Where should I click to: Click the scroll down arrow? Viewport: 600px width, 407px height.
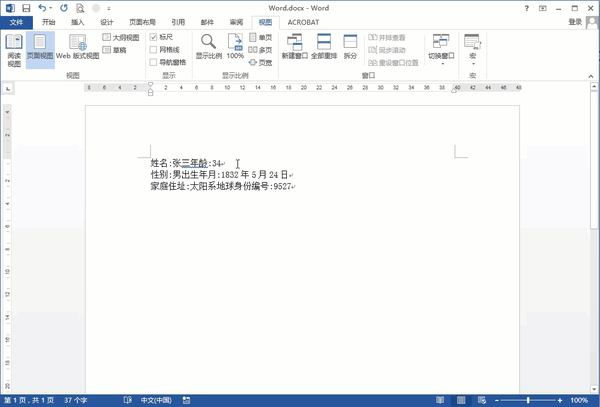(594, 389)
